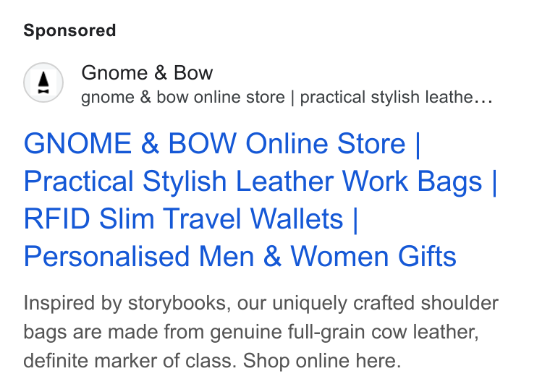
Task: Click the Personalised Men & Women Gifts headline line
Action: click(x=240, y=257)
